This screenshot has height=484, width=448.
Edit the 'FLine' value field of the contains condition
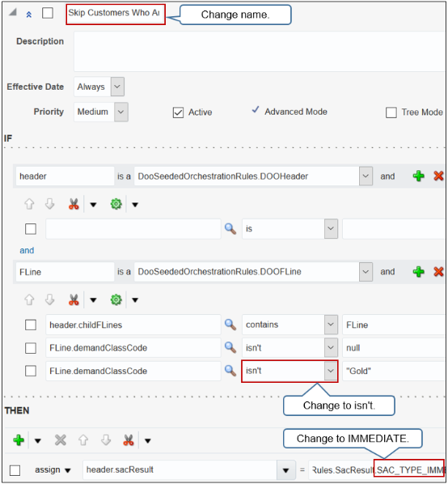tap(394, 325)
